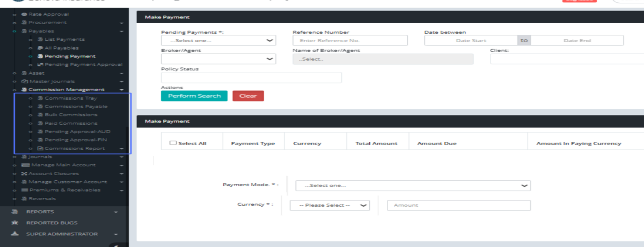Viewport: 644px width, 247px height.
Task: Click the Manage Main Account icon
Action: [25, 165]
